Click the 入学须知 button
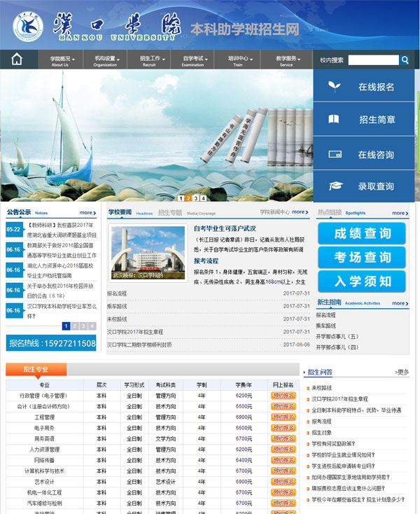420x514 pixels. 362,282
